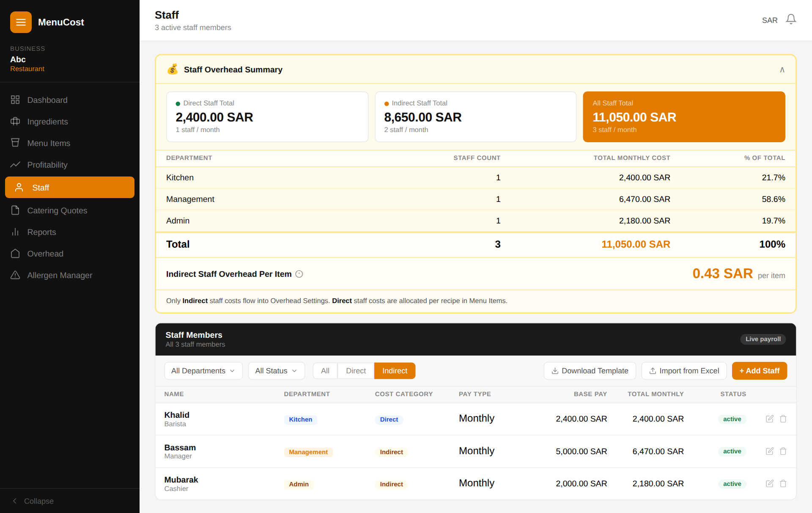The image size is (812, 513).
Task: Click the Kitchen department tag for Khalid
Action: (300, 419)
